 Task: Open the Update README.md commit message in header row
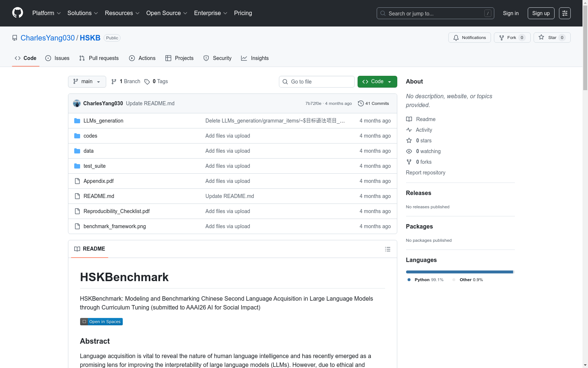[x=150, y=103]
